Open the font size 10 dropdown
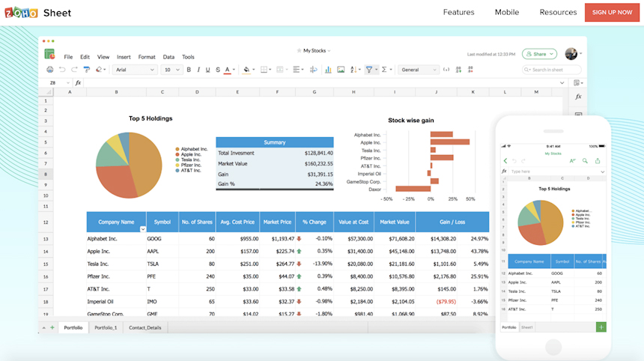The width and height of the screenshot is (644, 361). [171, 70]
